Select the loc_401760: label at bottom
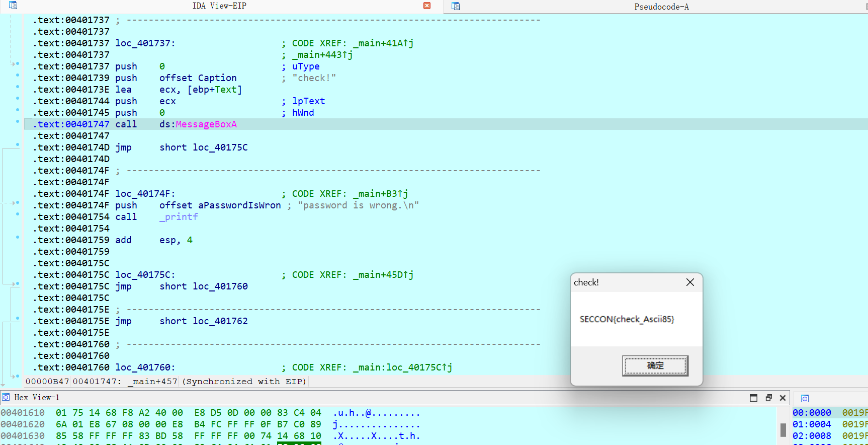The image size is (868, 445). click(x=145, y=367)
